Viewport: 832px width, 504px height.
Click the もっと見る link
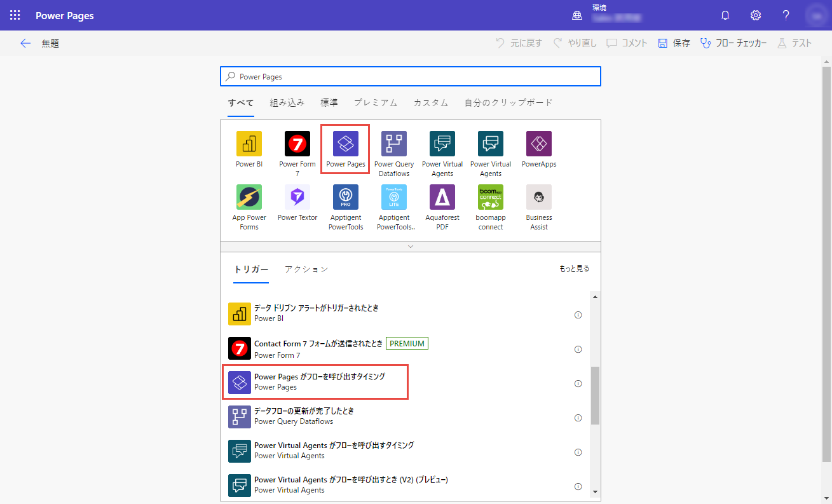point(574,269)
